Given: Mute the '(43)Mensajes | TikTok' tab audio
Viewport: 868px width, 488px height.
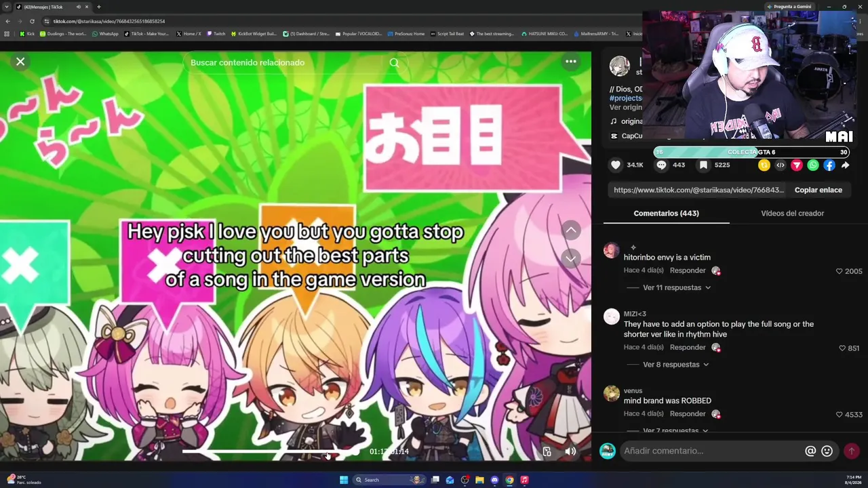Looking at the screenshot, I should coord(78,7).
